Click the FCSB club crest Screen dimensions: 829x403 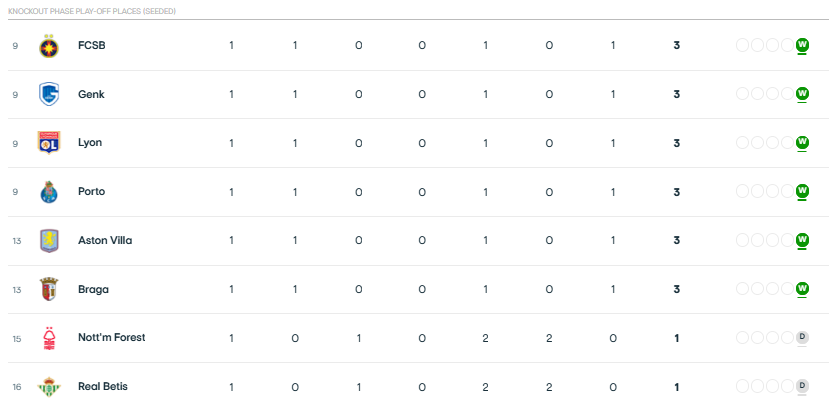click(49, 46)
